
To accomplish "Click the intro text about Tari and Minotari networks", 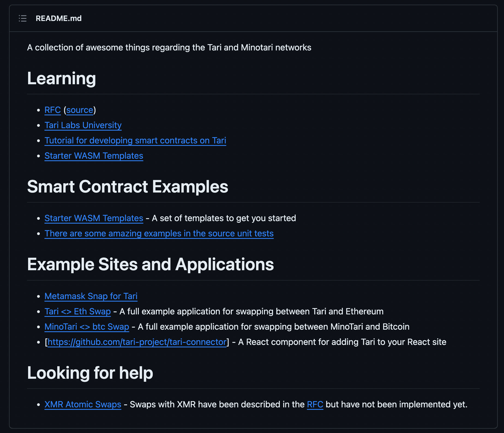I will [x=169, y=47].
